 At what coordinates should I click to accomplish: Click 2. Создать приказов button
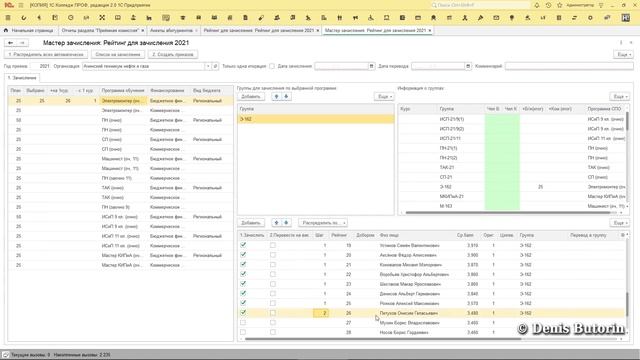pos(173,54)
